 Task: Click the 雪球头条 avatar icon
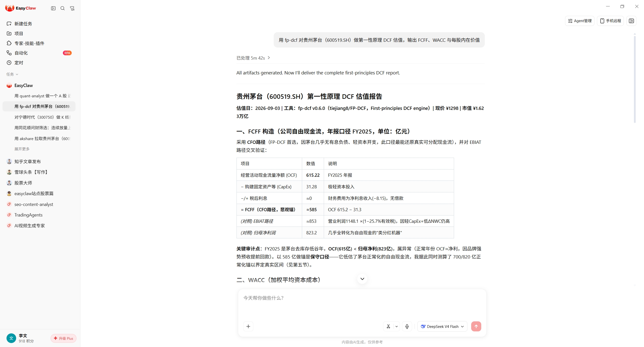pyautogui.click(x=9, y=172)
